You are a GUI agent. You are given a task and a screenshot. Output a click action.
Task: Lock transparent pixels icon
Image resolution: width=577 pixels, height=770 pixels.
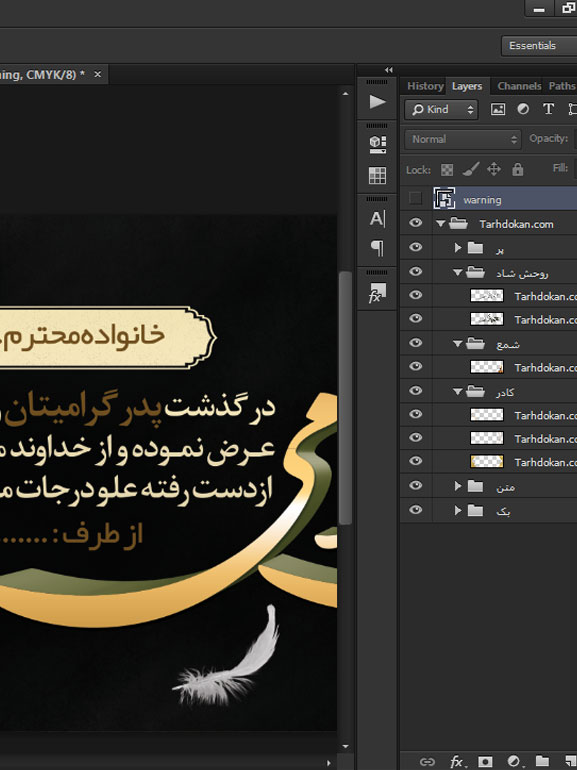[447, 170]
